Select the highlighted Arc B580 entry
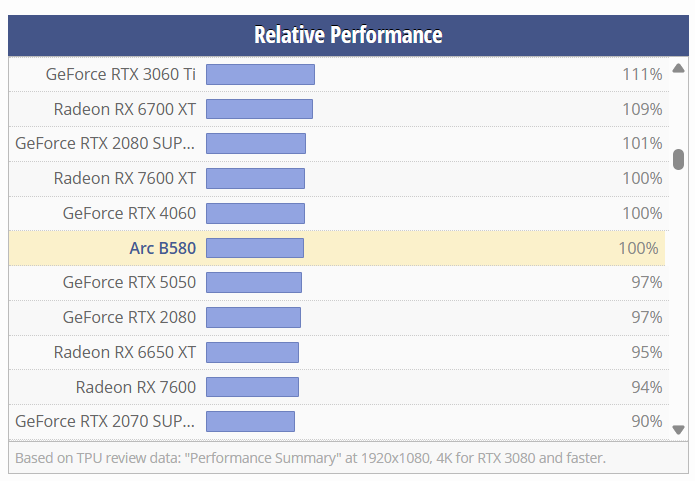The image size is (695, 481). [x=163, y=248]
